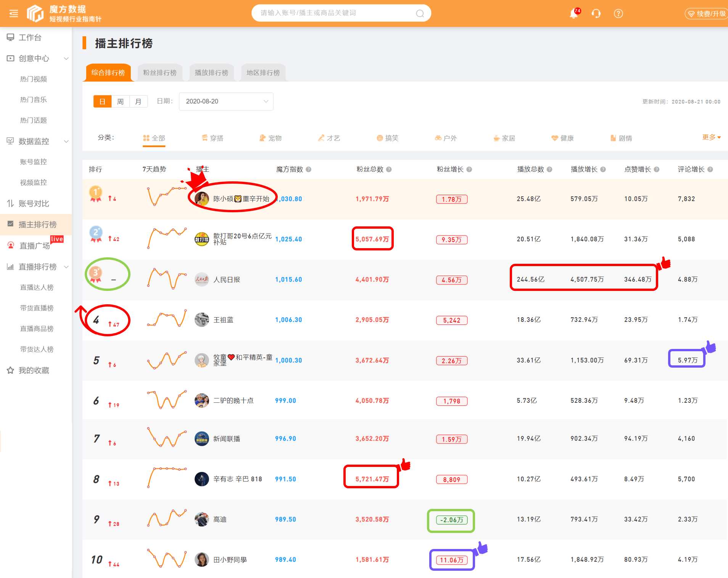Select the 日 period toggle

click(x=102, y=102)
